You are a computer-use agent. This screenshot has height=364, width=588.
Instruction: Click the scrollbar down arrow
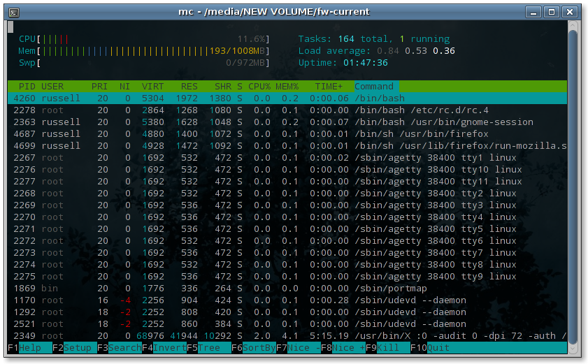[x=573, y=349]
